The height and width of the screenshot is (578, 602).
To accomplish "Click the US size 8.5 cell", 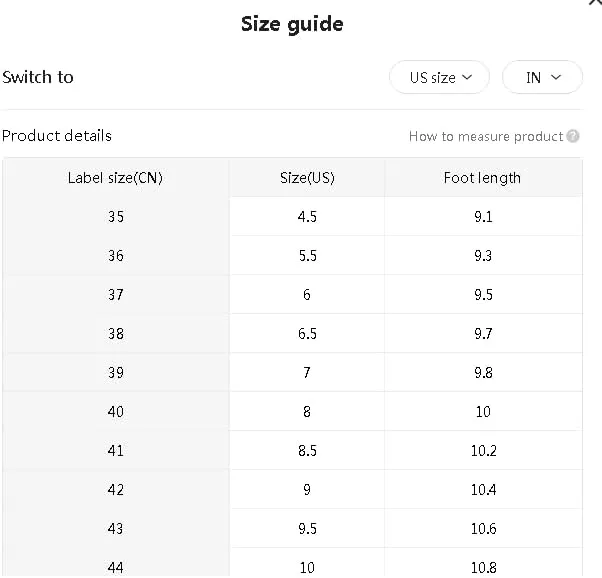I will coord(307,451).
